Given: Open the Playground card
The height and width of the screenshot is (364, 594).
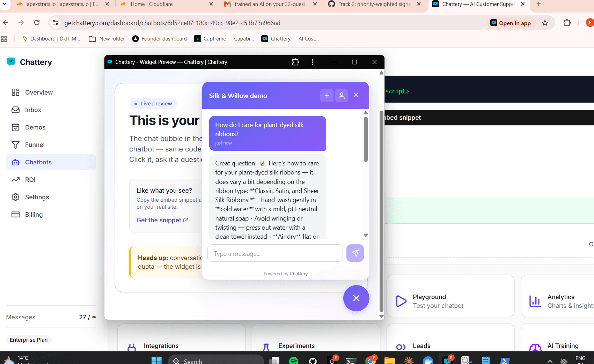Looking at the screenshot, I should 450,296.
